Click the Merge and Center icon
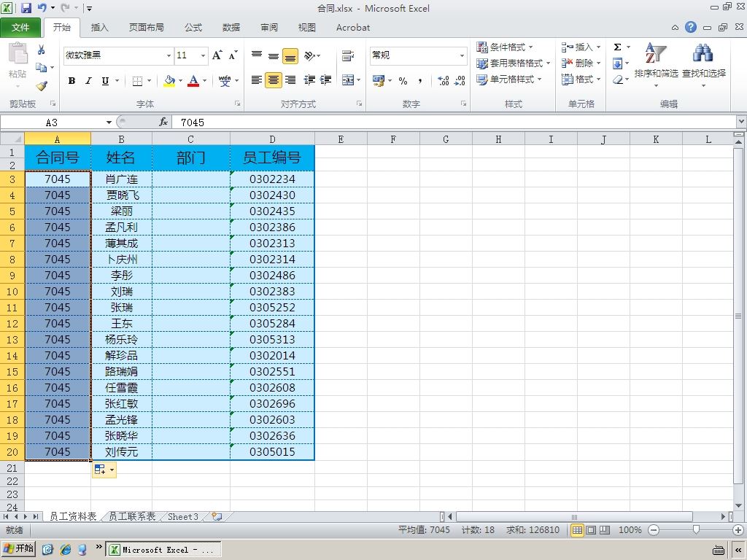 pyautogui.click(x=348, y=80)
